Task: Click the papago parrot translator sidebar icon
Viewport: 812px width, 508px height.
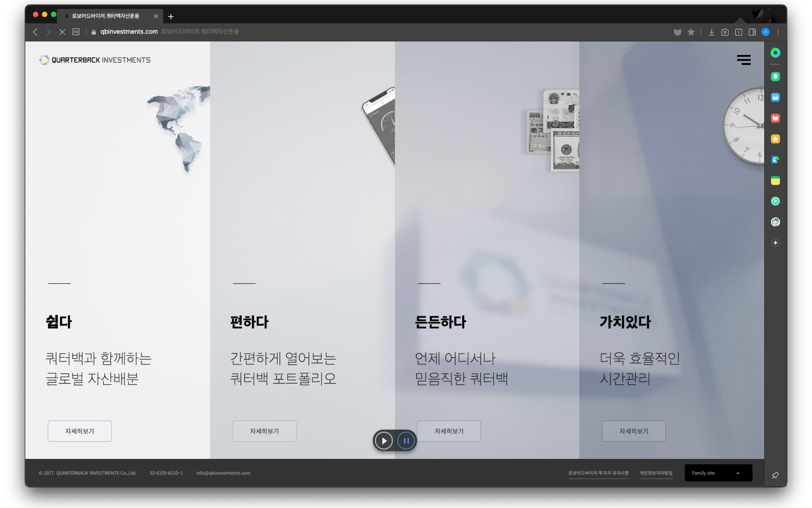Action: tap(775, 160)
